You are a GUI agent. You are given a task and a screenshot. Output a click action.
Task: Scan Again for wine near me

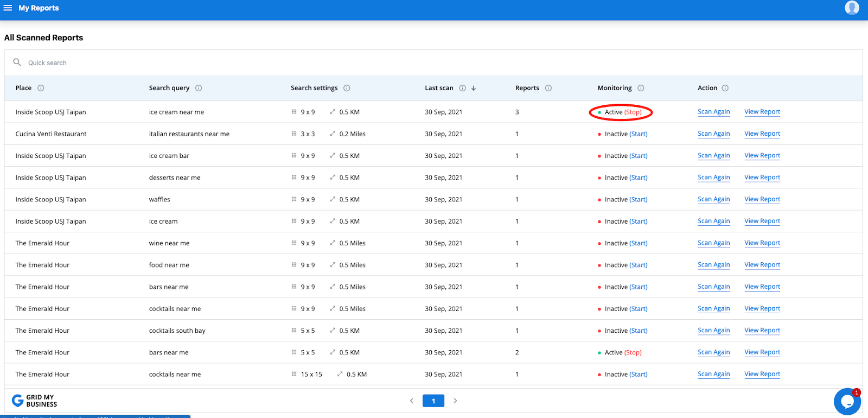714,243
